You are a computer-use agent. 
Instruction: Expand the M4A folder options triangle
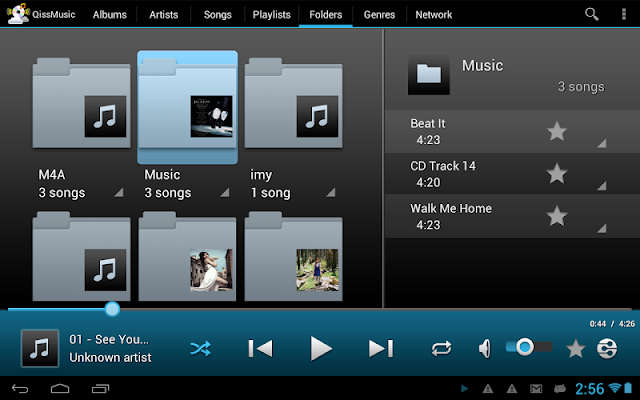click(x=119, y=192)
